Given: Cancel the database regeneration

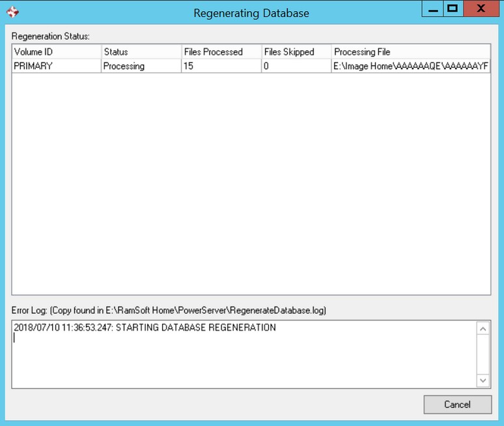Looking at the screenshot, I should pyautogui.click(x=457, y=404).
